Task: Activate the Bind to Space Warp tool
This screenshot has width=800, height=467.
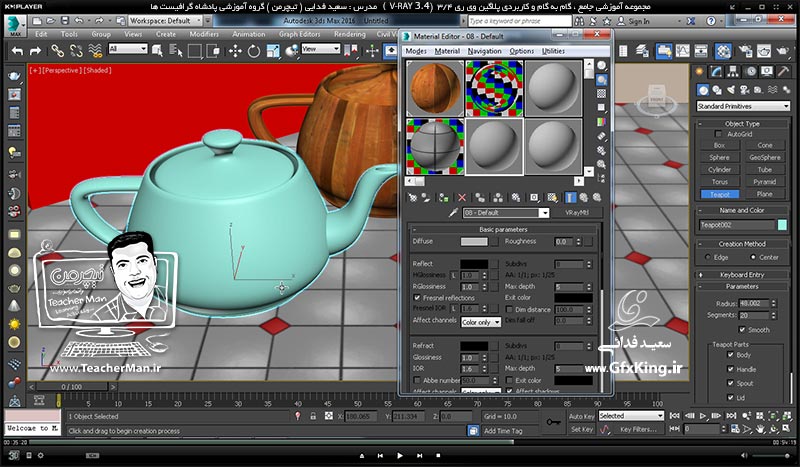Action: pos(95,51)
